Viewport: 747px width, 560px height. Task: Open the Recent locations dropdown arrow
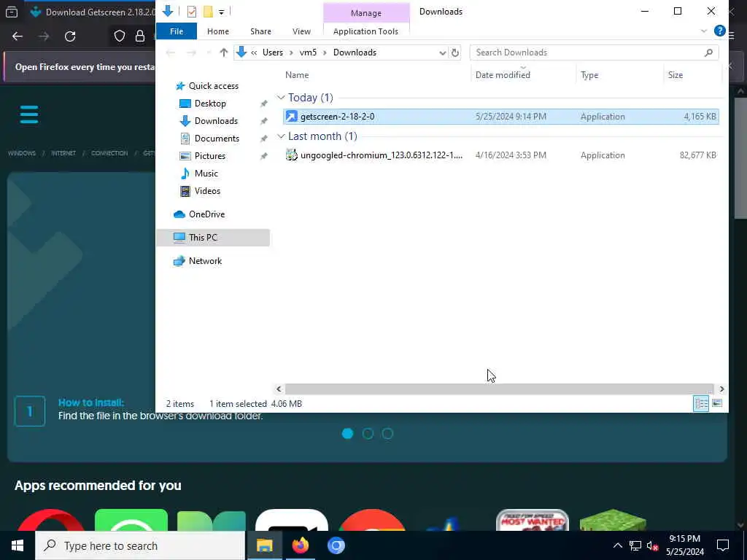click(208, 52)
